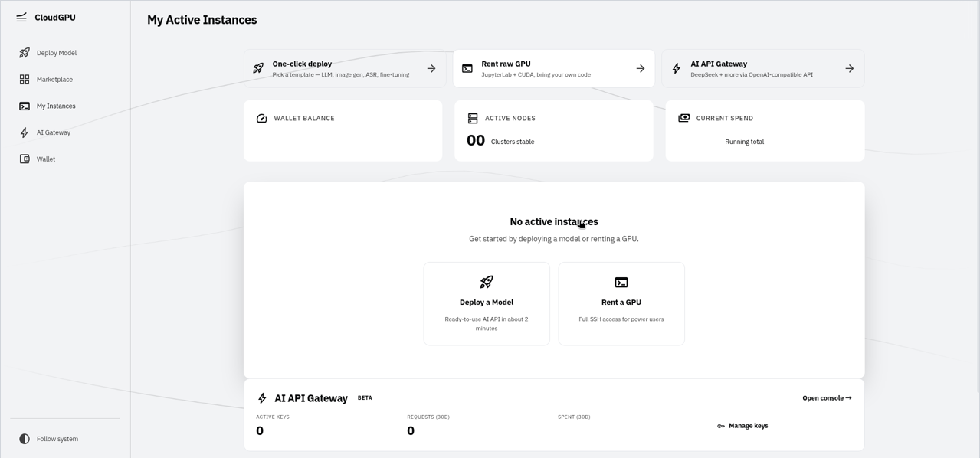980x458 pixels.
Task: Click the Marketplace grid icon in sidebar
Action: click(x=25, y=80)
